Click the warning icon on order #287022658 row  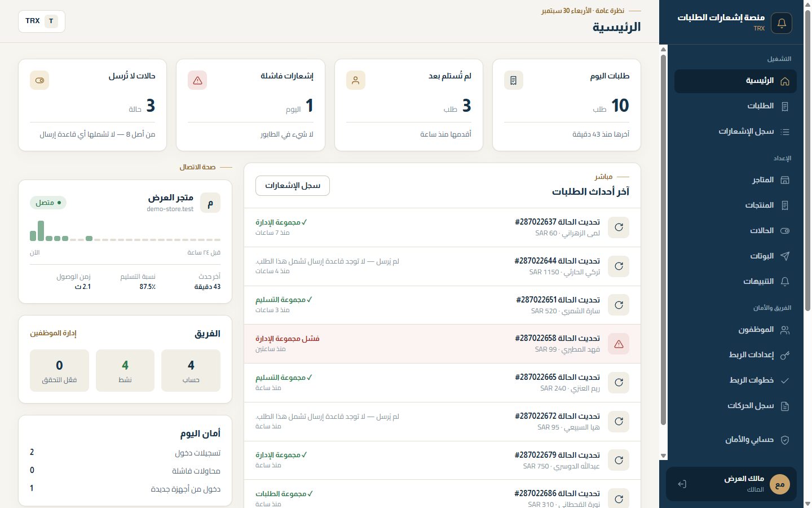pyautogui.click(x=619, y=344)
